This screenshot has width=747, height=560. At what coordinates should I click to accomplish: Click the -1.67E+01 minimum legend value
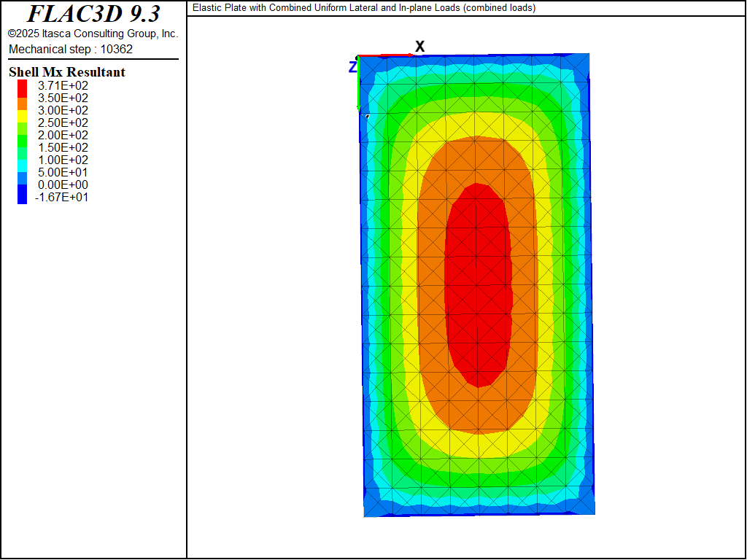[x=61, y=197]
